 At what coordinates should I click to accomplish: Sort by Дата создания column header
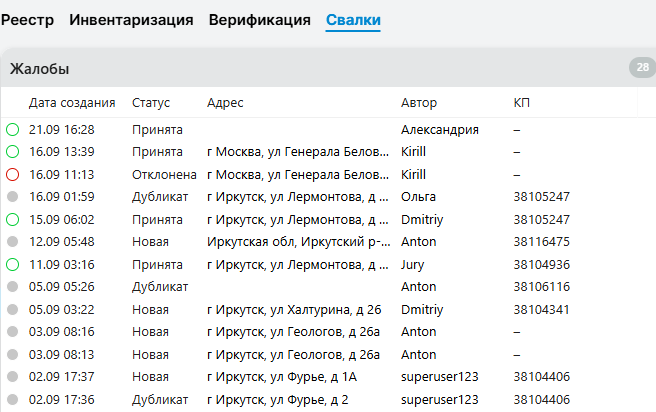point(72,103)
